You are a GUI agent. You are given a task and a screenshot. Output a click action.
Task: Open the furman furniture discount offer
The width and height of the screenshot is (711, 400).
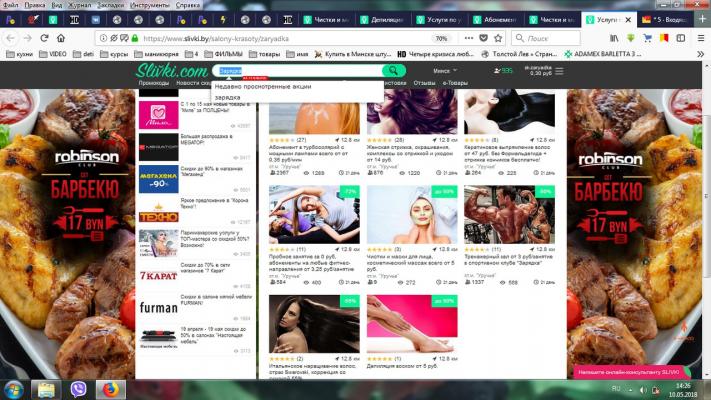158,308
